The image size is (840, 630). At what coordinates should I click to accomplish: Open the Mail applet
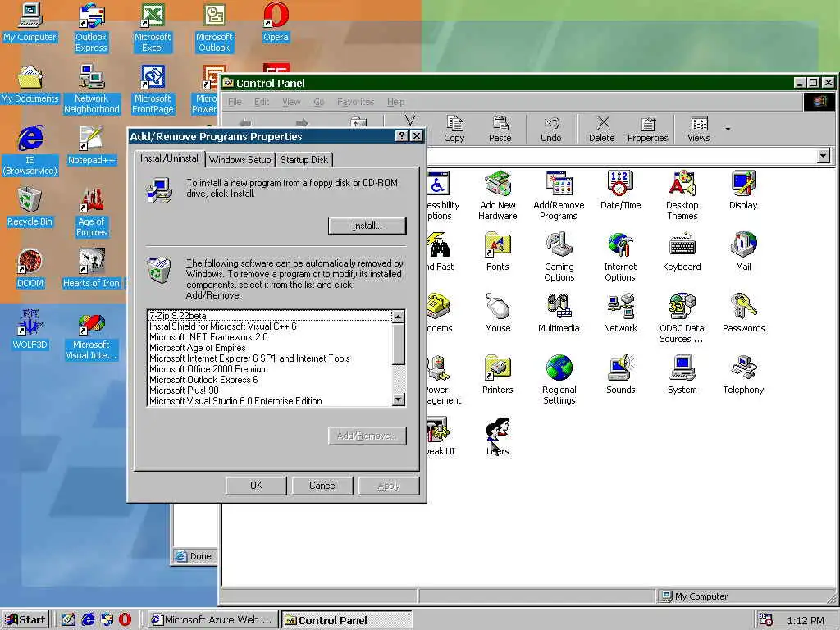click(743, 251)
